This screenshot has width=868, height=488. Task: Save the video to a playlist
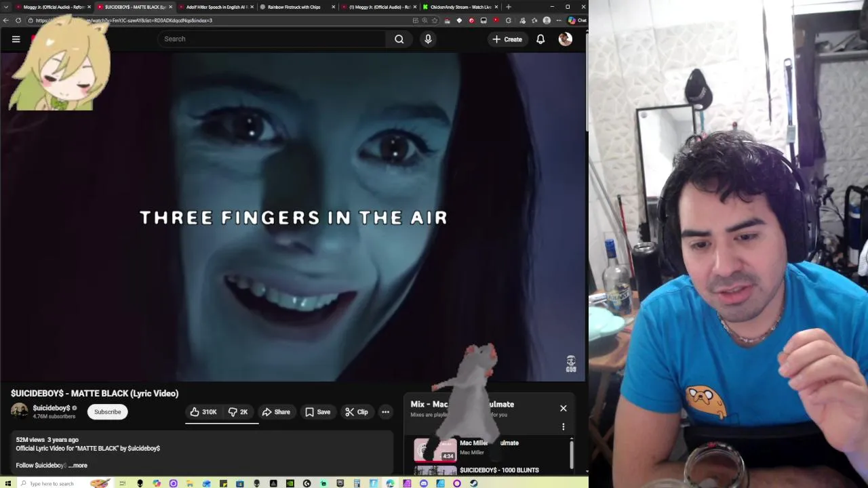click(x=317, y=411)
